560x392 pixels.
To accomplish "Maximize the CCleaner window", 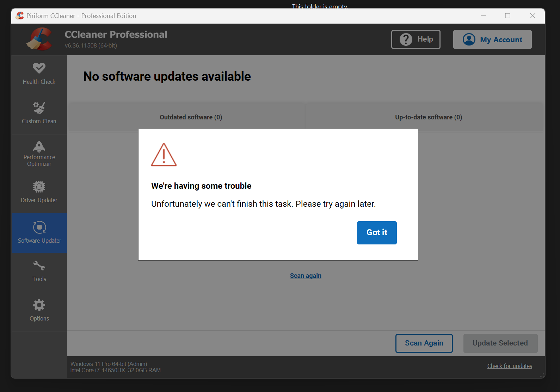I will 508,16.
